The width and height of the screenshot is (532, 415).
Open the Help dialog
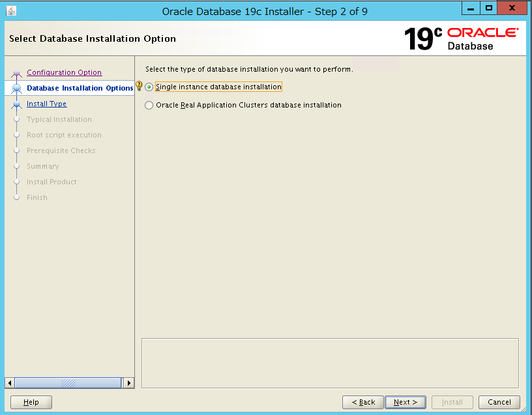coord(31,402)
